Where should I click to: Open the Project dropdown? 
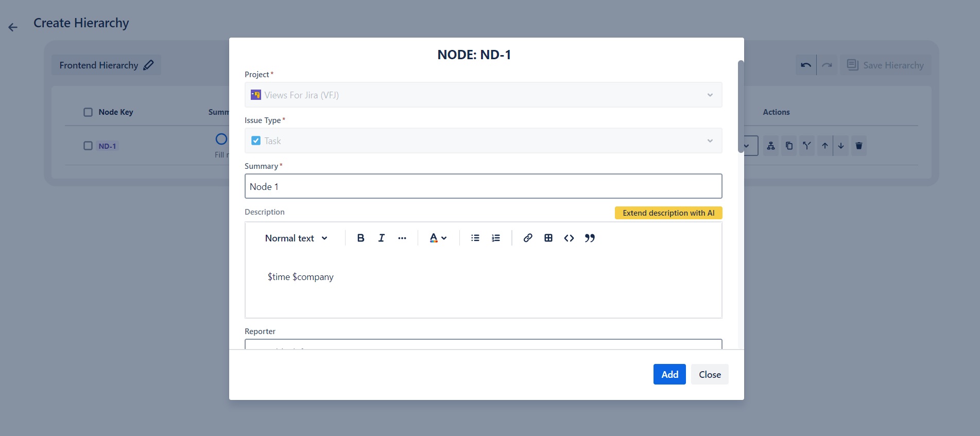point(483,95)
